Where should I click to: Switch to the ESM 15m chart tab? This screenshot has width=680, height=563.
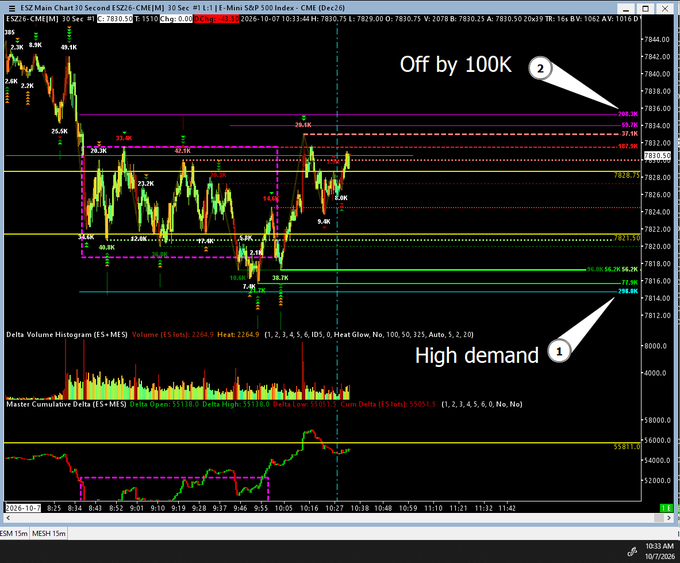point(13,533)
